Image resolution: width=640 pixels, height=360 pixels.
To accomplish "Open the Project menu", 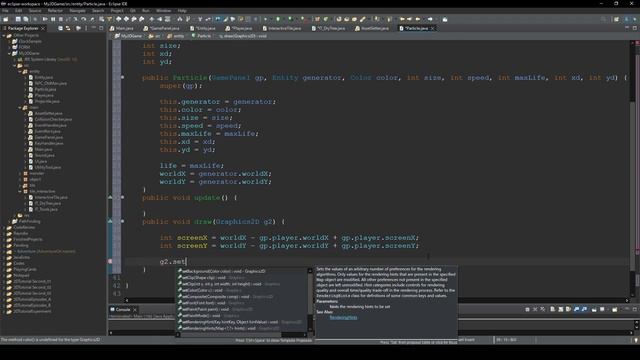I will (117, 11).
